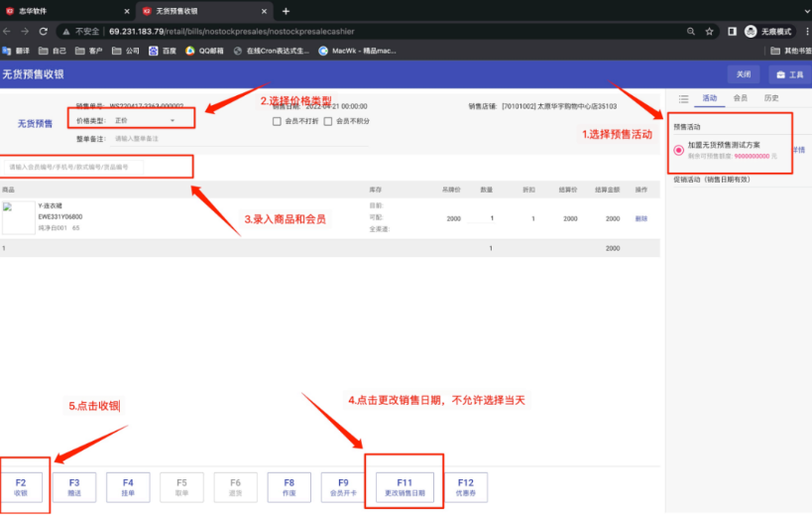This screenshot has height=517, width=812.
Task: Open the 其他书签 folder
Action: (x=790, y=51)
